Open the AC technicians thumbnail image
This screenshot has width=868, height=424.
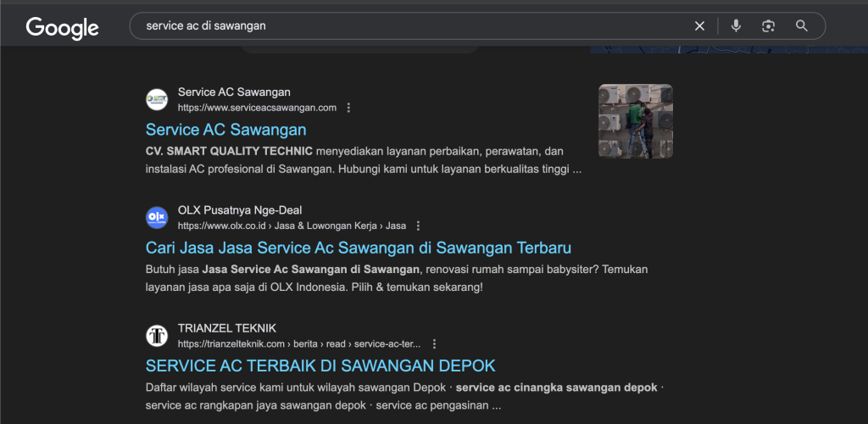click(636, 121)
